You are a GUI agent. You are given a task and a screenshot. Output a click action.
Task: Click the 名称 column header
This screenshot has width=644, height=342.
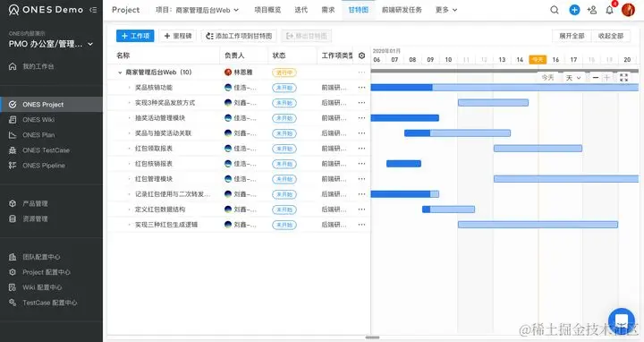[x=123, y=56]
